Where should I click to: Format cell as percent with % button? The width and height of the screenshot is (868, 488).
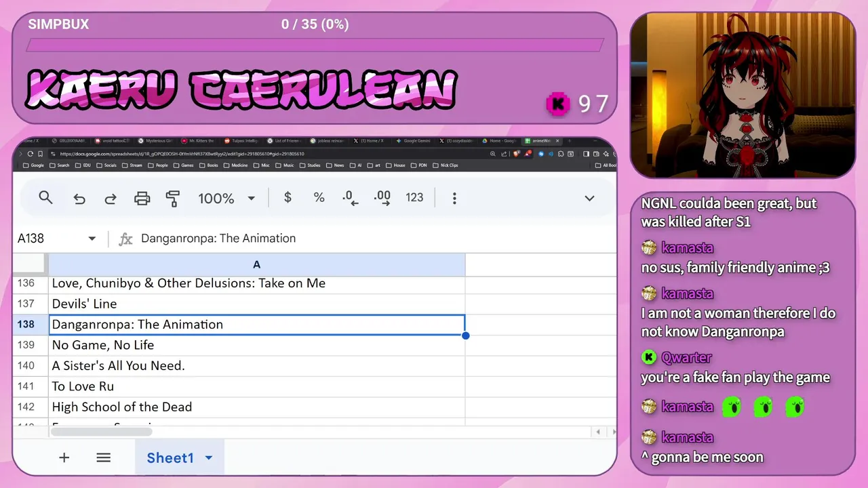tap(319, 197)
